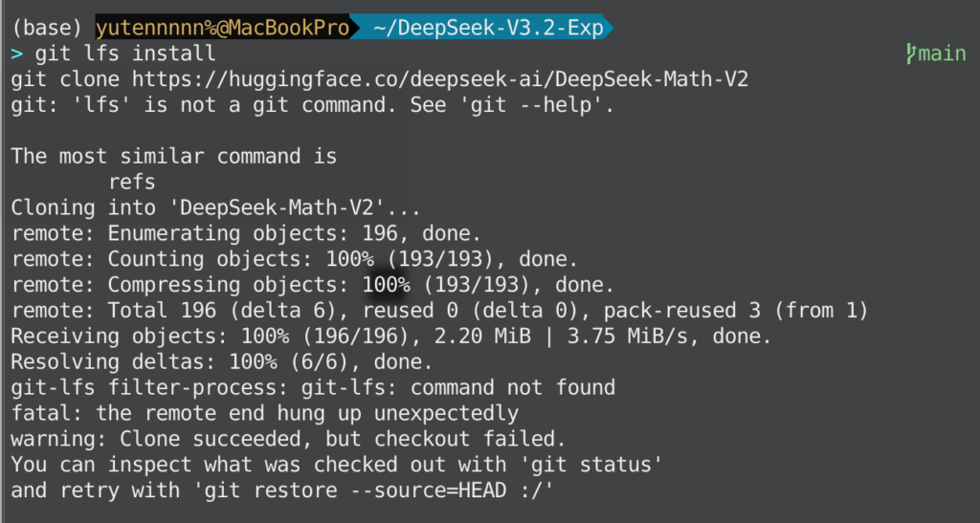Click the ~/DeepSeek-V3.2-Exp directory segment

[487, 28]
